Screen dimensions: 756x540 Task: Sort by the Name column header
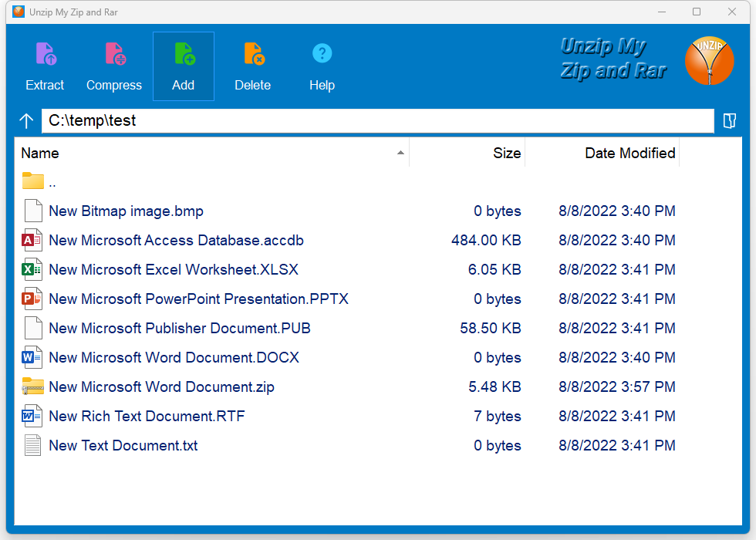click(211, 154)
